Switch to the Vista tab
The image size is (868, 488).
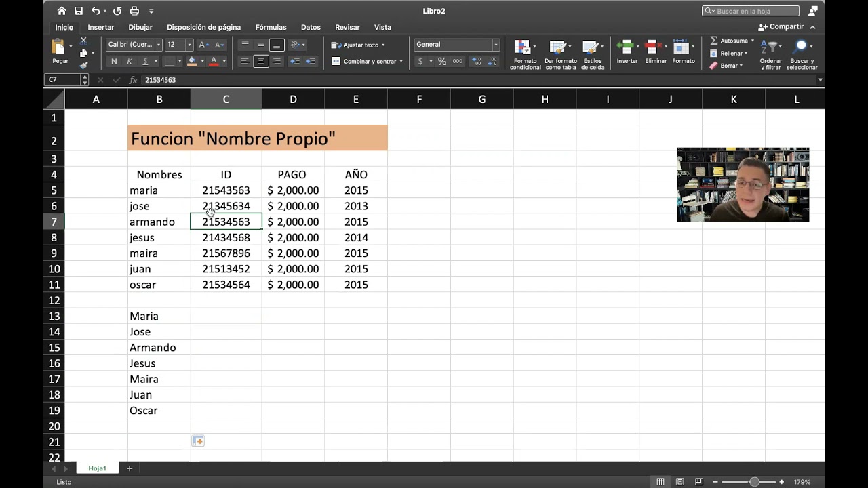coord(382,27)
